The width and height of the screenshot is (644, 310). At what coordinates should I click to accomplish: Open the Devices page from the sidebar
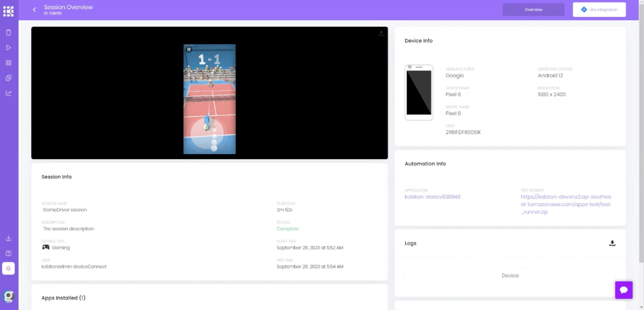pyautogui.click(x=9, y=32)
